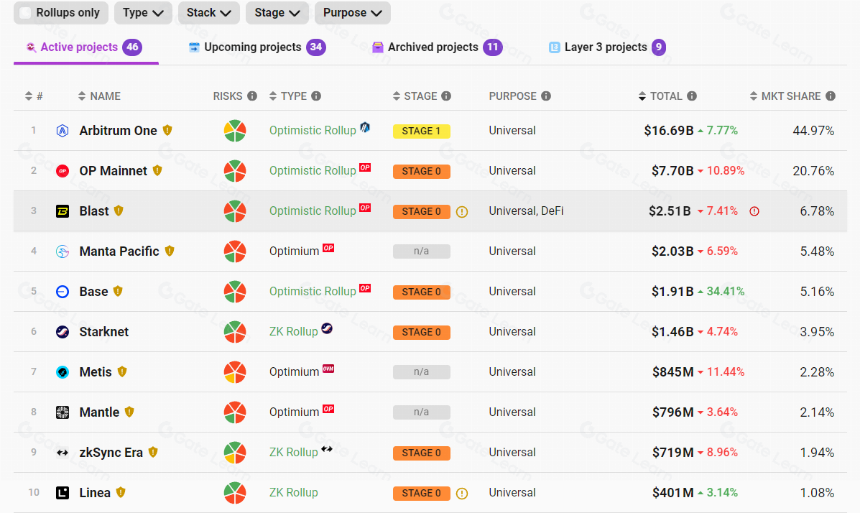
Task: Switch to the Archived projects tab
Action: [437, 47]
